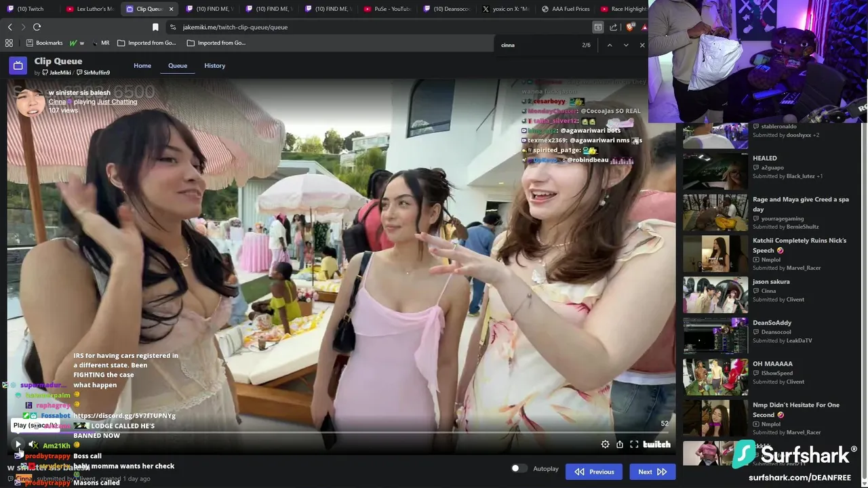Open the SirMuffin9 link
Image resolution: width=868 pixels, height=488 pixels.
coord(93,73)
